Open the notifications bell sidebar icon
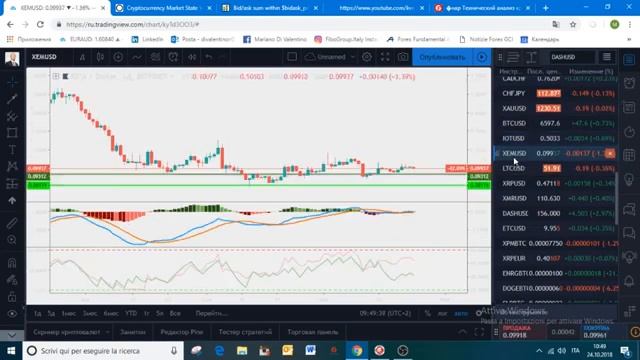The image size is (640, 360). point(629,281)
